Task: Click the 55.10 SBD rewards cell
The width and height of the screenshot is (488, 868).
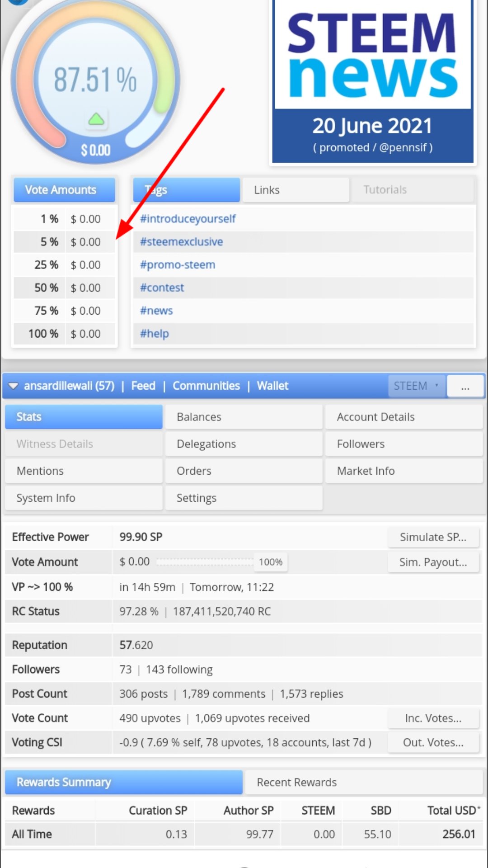Action: coord(377,835)
